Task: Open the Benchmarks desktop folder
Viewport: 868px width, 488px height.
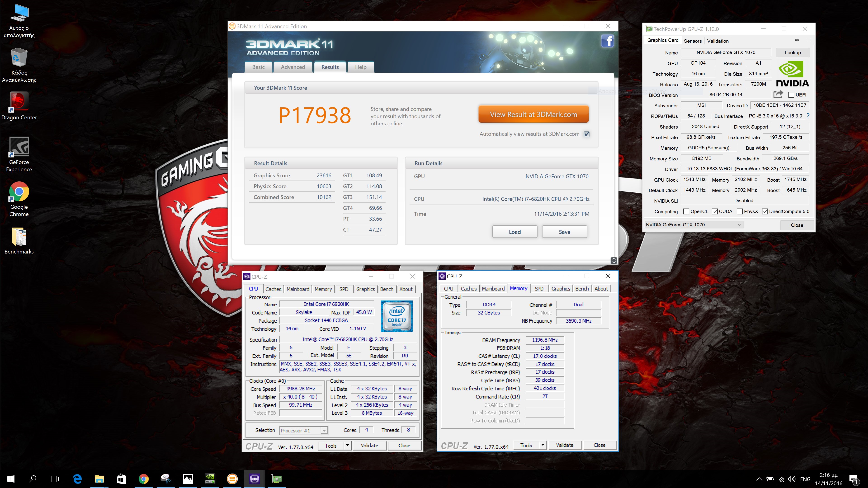Action: 19,241
